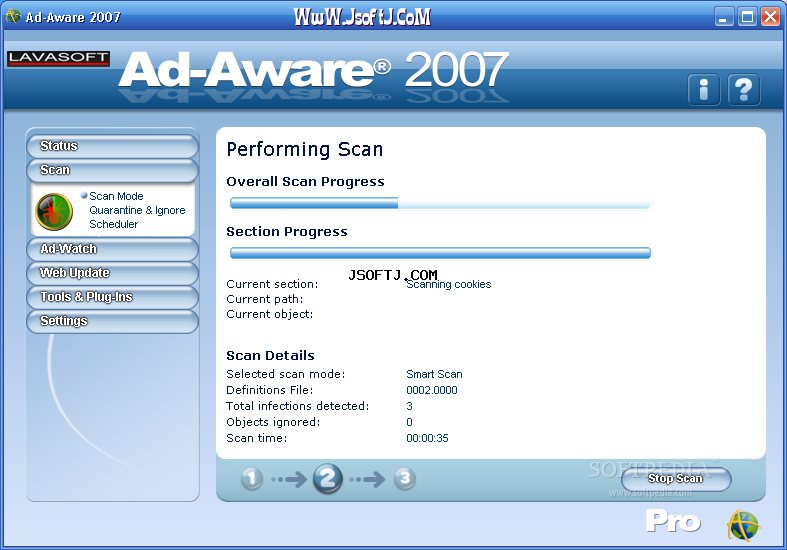
Task: Click the Section Progress bar
Action: coord(440,253)
